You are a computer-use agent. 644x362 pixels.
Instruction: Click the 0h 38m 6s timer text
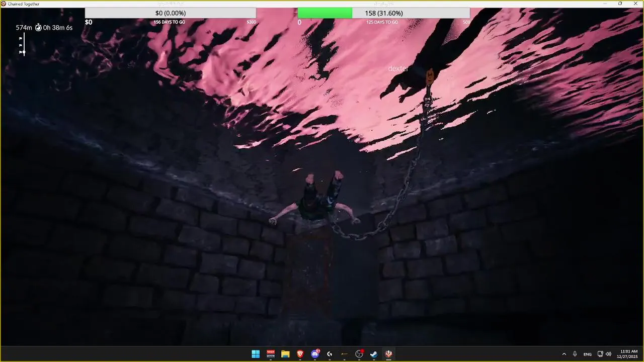pos(58,28)
